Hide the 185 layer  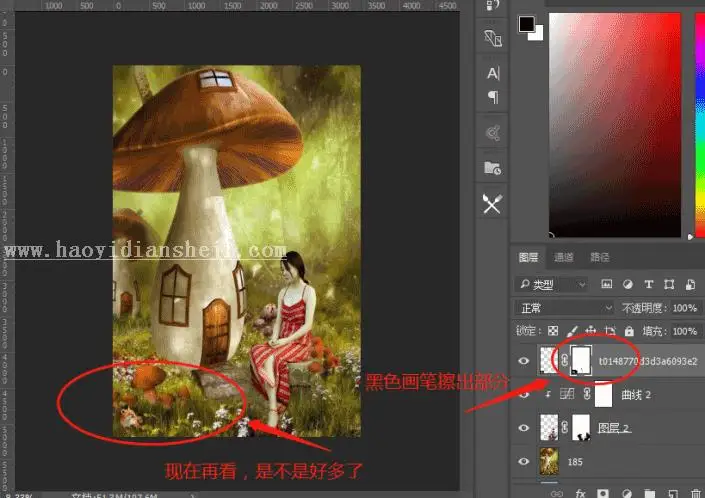(523, 461)
